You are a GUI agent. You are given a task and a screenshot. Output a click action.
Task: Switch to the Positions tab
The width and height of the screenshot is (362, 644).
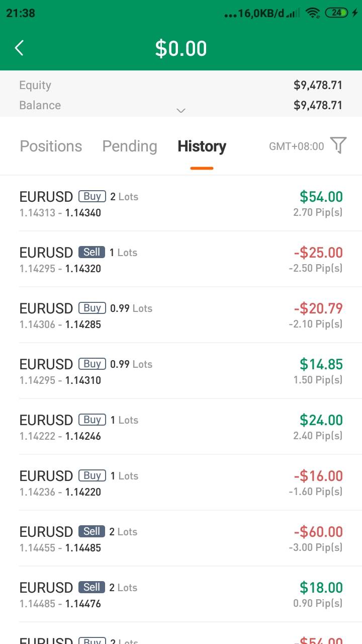(51, 146)
